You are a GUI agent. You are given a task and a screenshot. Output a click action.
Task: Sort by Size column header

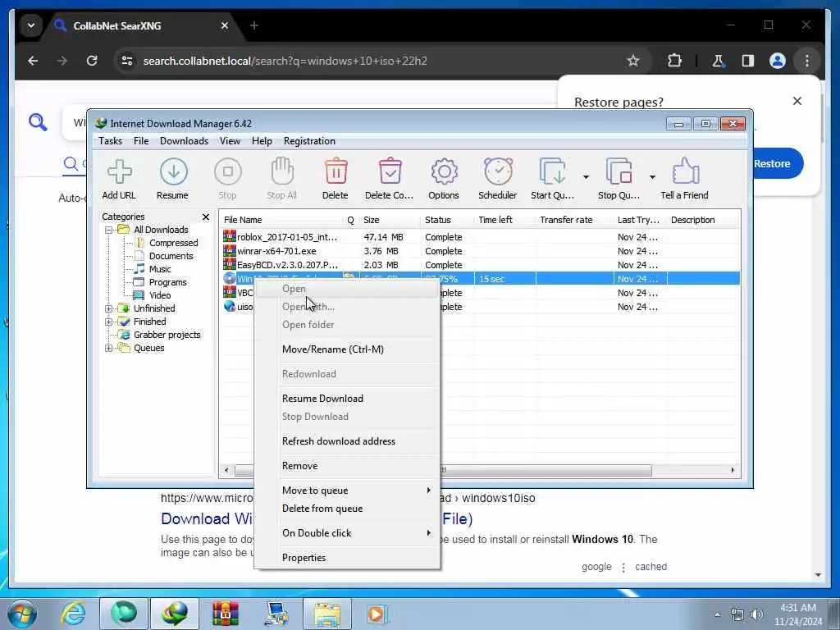(x=390, y=220)
